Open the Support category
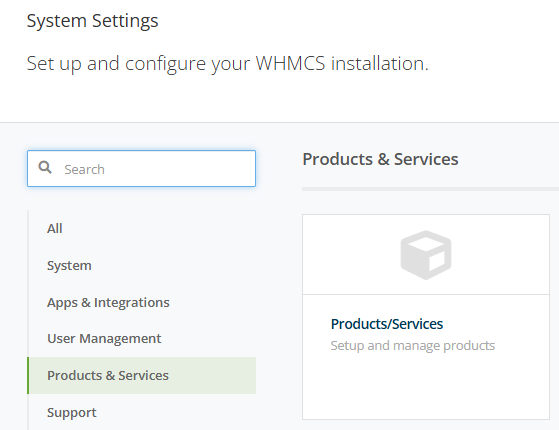The image size is (559, 430). pos(72,413)
